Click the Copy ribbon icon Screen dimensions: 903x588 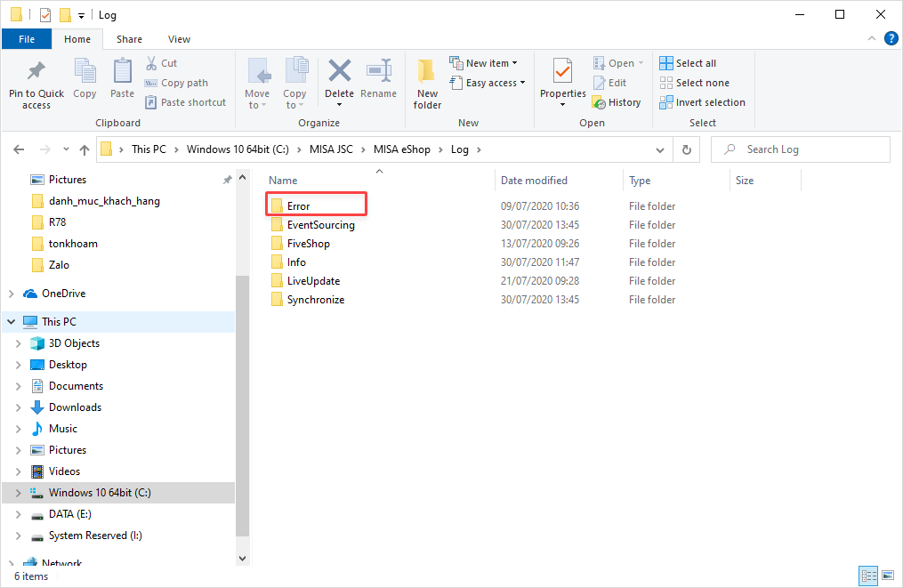[85, 78]
